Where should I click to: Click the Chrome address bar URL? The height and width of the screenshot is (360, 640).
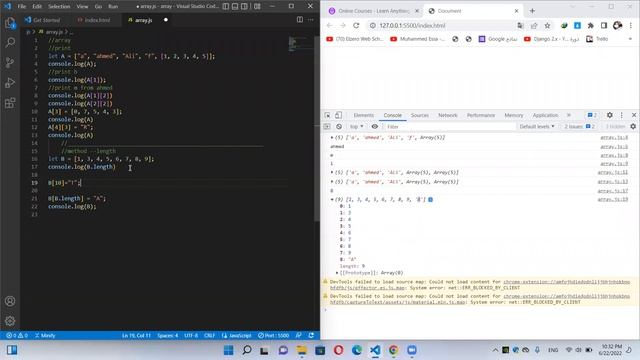pos(412,25)
